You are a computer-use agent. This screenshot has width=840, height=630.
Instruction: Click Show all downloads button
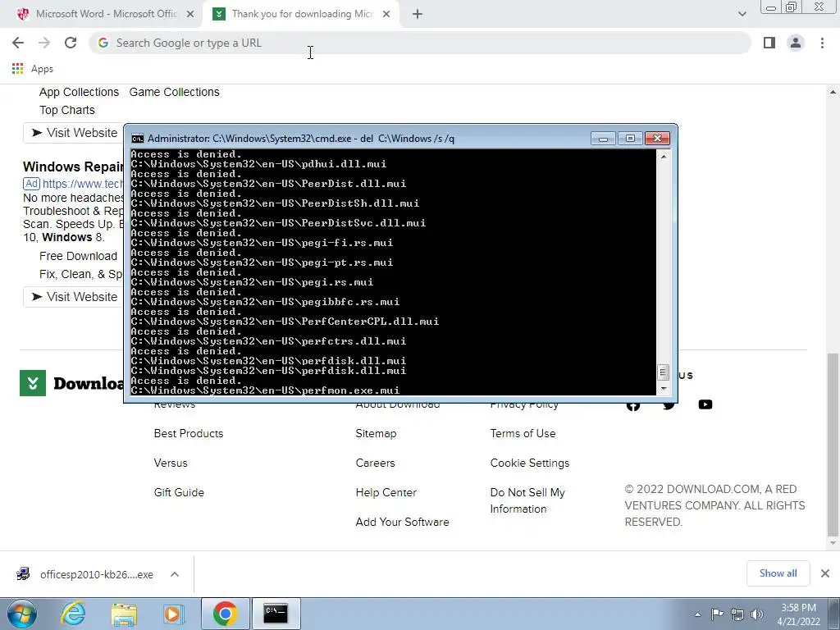[x=778, y=573]
